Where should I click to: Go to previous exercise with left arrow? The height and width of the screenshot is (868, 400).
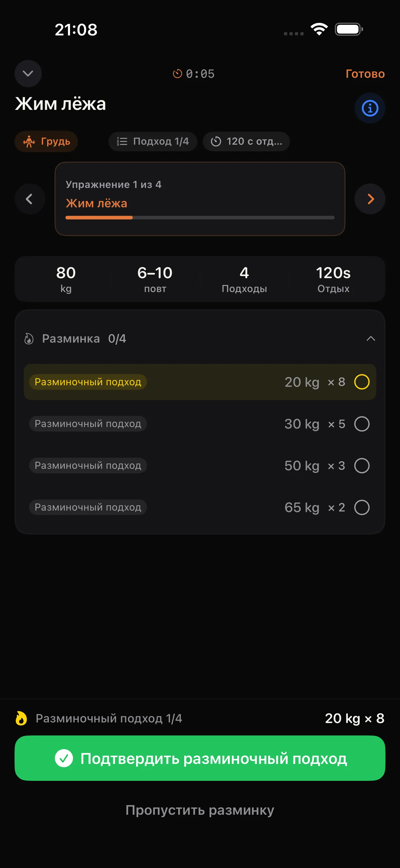pyautogui.click(x=30, y=199)
